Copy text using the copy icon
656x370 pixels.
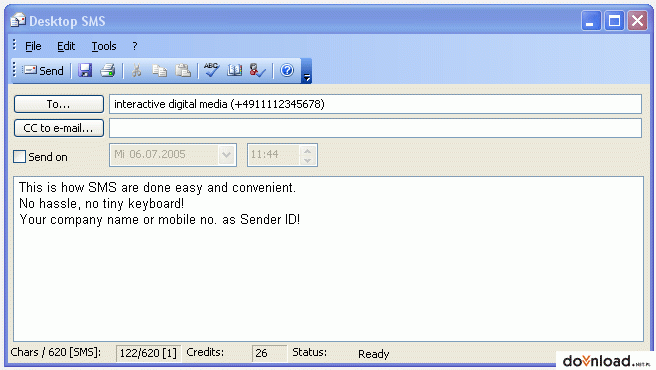pos(159,70)
